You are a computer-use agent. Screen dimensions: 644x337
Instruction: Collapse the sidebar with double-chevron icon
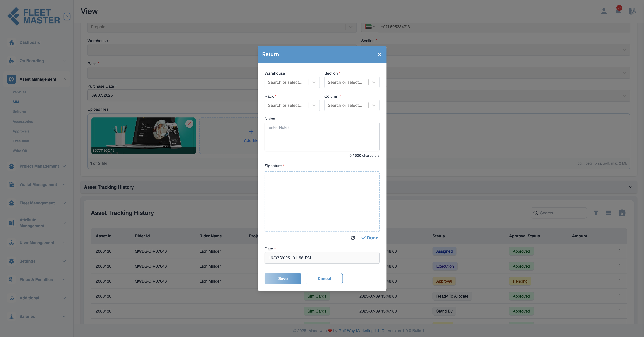point(67,16)
